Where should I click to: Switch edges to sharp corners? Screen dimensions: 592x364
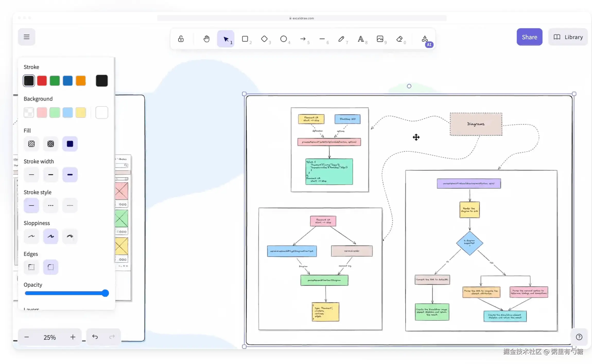[x=31, y=267]
